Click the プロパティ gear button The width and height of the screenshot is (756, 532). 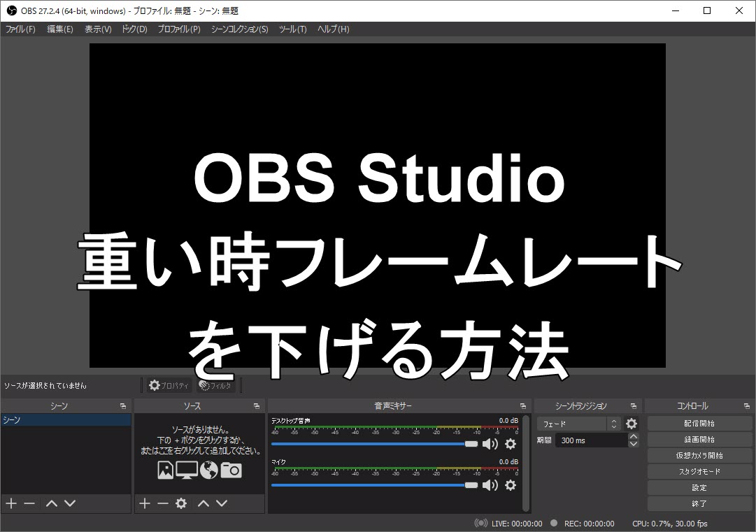tap(169, 385)
